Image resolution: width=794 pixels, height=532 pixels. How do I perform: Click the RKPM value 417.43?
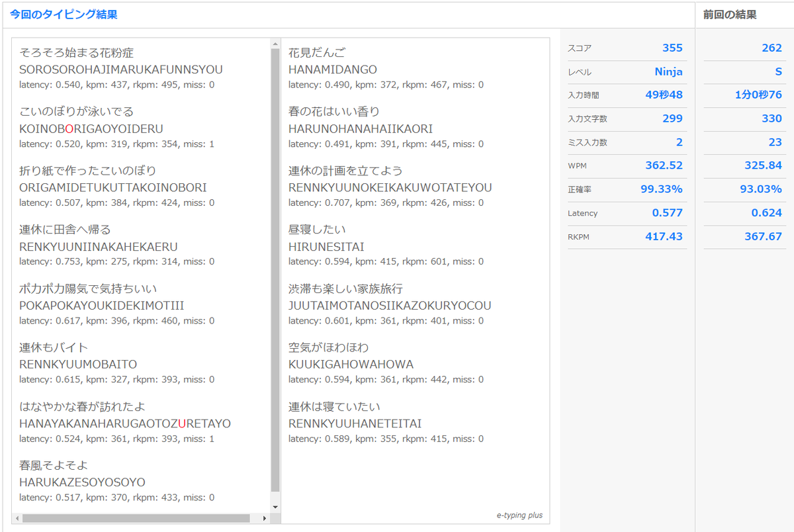point(664,236)
